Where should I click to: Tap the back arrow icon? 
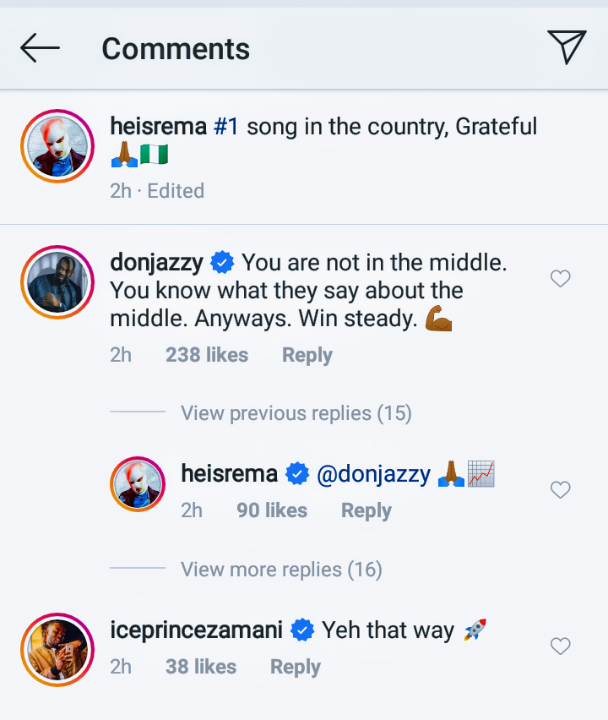[x=40, y=48]
